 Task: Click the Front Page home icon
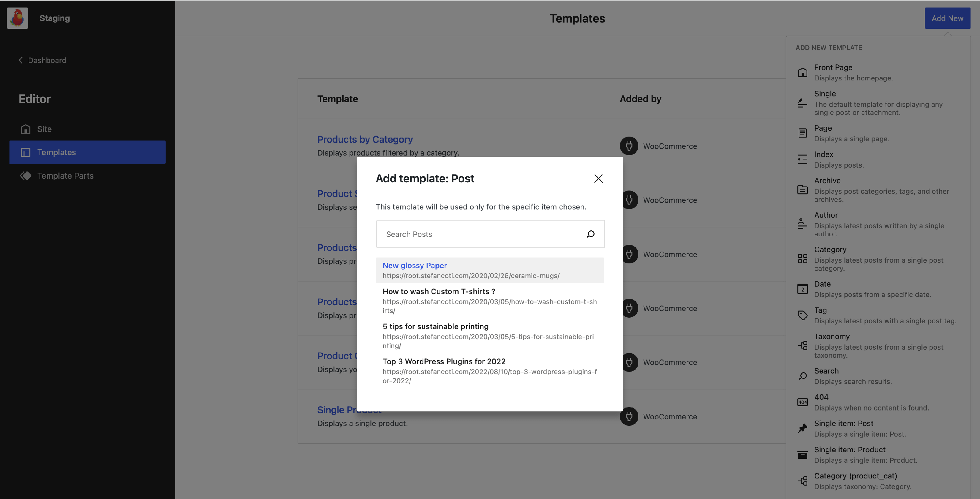pos(802,72)
